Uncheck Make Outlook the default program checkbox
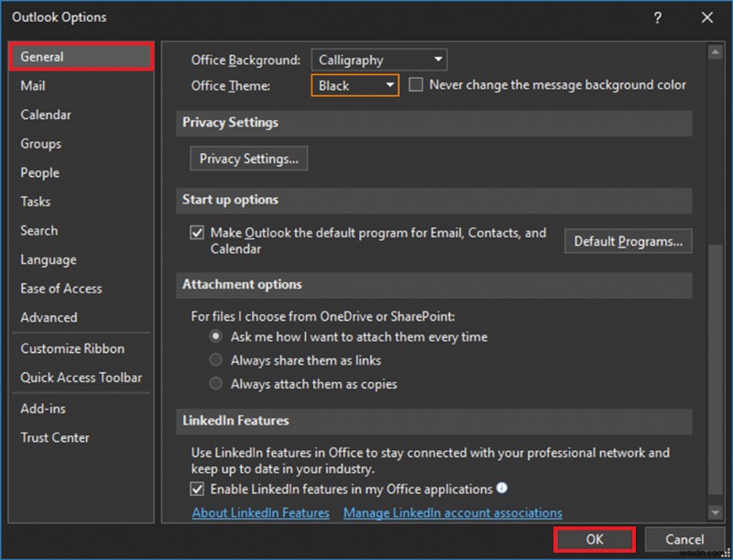733x560 pixels. [x=197, y=232]
